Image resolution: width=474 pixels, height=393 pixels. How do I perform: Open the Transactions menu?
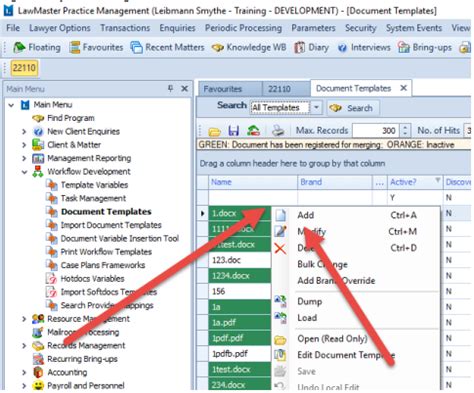[x=125, y=28]
